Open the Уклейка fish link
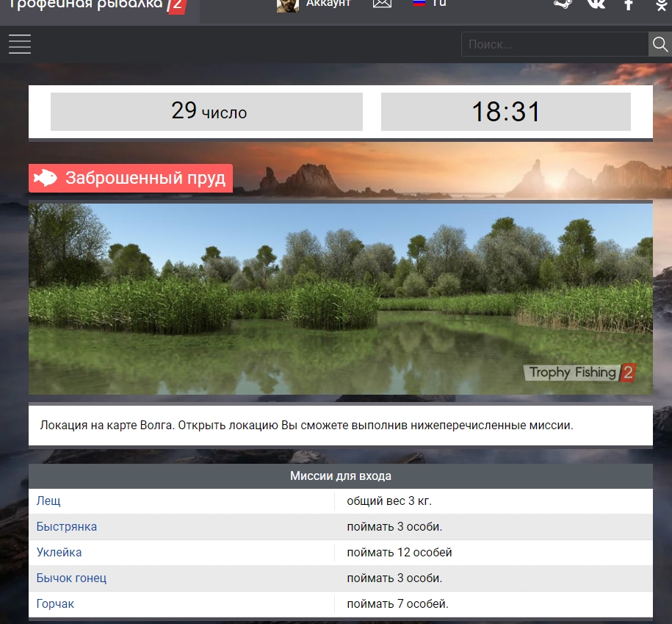The width and height of the screenshot is (672, 624). tap(59, 553)
